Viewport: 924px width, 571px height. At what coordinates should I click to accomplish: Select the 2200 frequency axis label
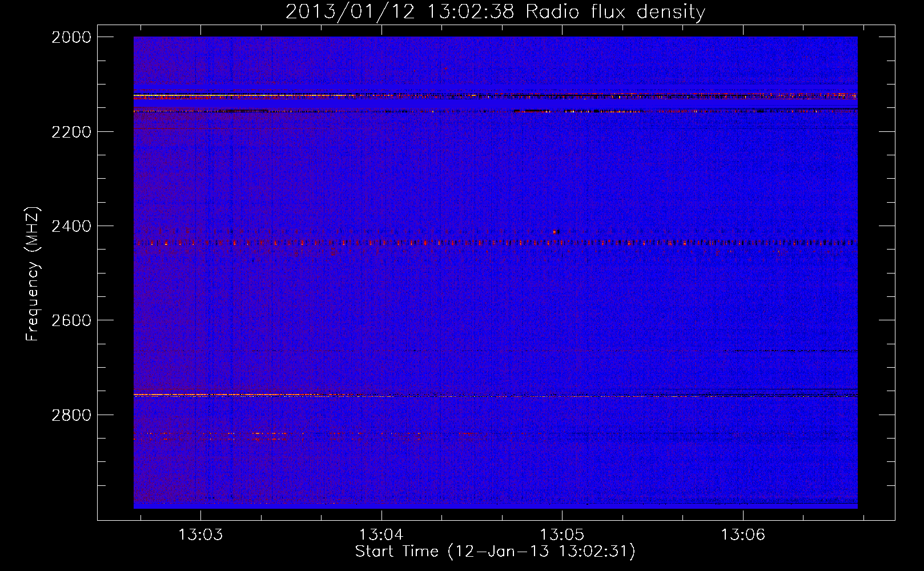pyautogui.click(x=71, y=132)
